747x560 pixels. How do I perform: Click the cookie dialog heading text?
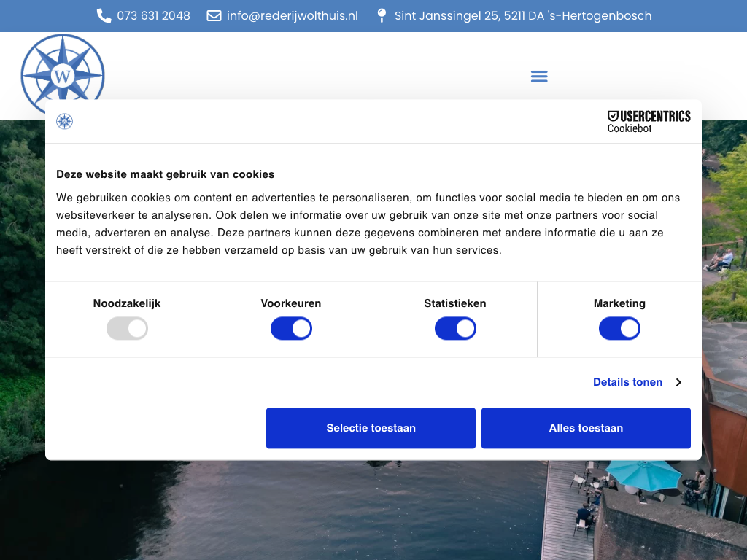166,174
